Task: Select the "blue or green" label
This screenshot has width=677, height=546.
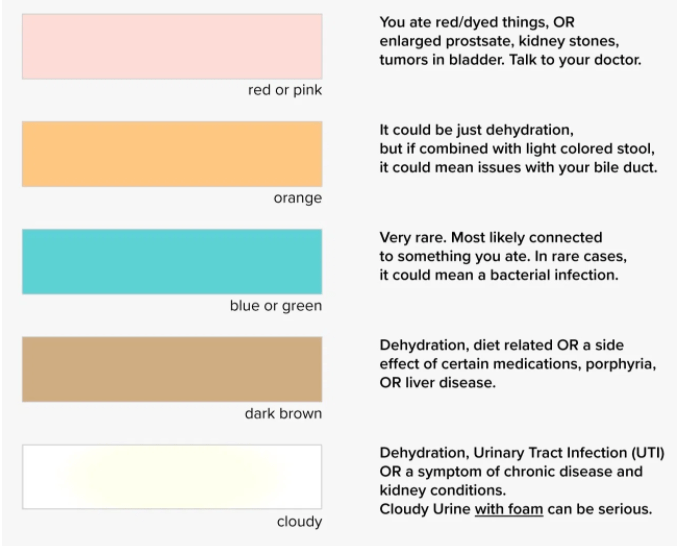Action: [x=276, y=306]
